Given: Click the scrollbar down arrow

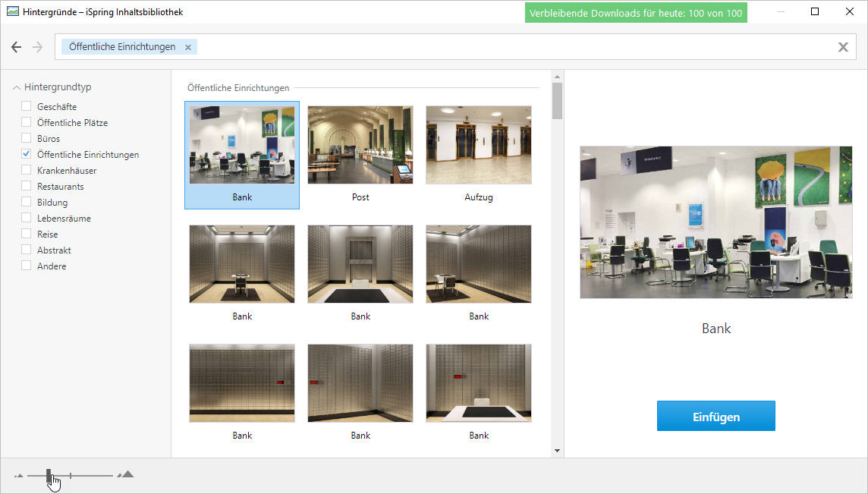Looking at the screenshot, I should pos(557,451).
